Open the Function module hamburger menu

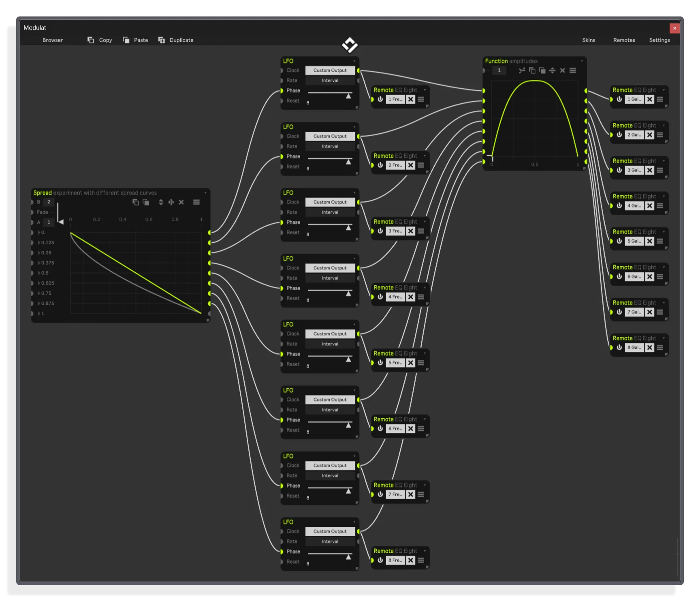pos(573,71)
